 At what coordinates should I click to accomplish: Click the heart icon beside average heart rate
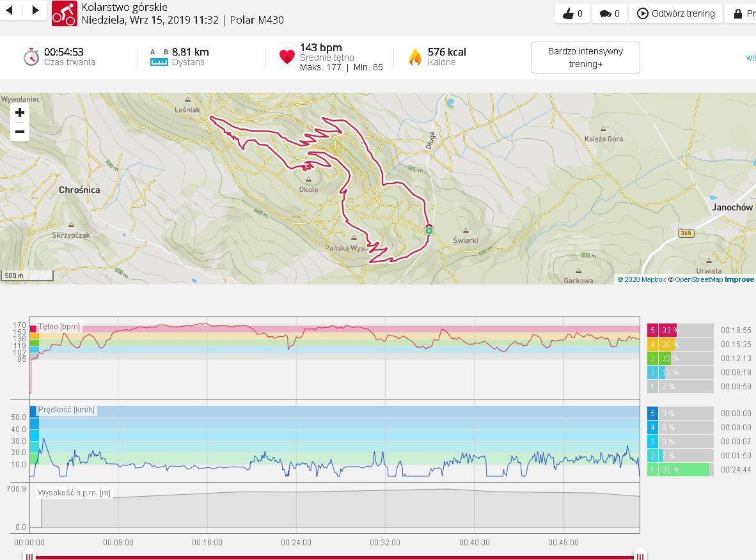(287, 57)
